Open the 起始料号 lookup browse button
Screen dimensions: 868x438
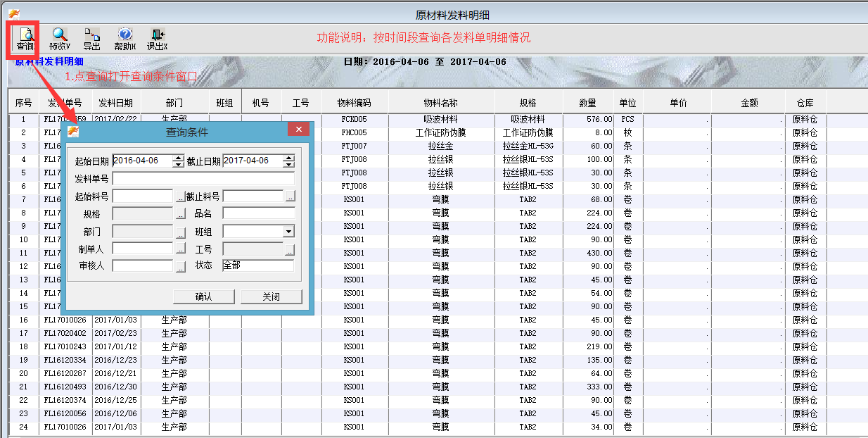(180, 196)
